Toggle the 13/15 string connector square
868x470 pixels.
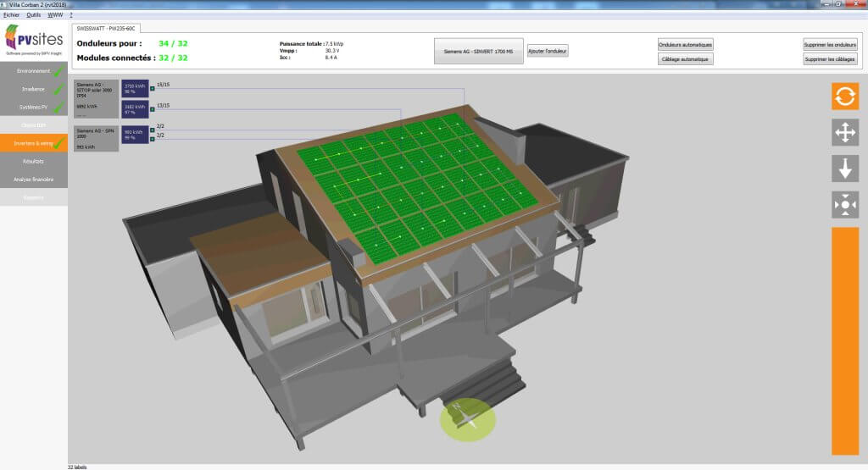(x=153, y=108)
